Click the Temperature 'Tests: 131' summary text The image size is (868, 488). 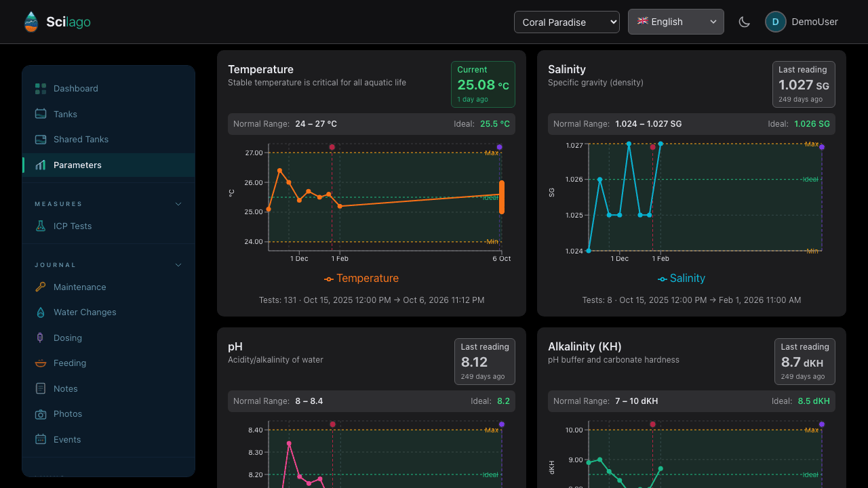coord(372,300)
